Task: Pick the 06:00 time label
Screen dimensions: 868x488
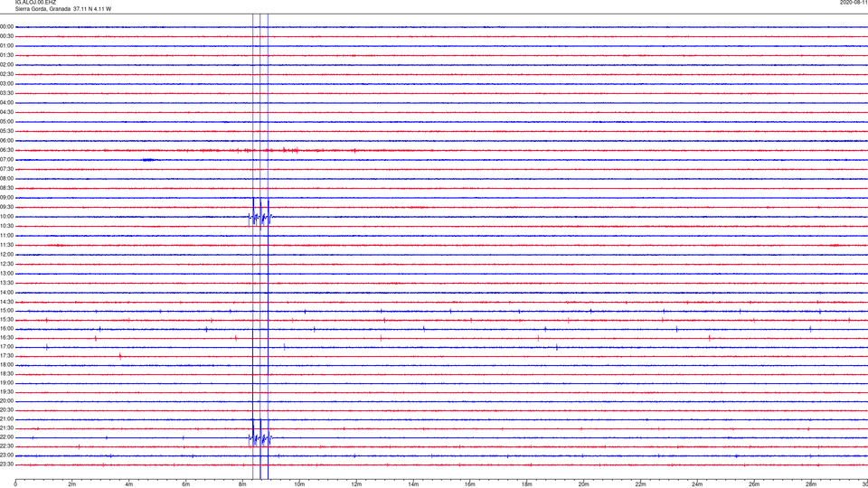Action: point(6,141)
